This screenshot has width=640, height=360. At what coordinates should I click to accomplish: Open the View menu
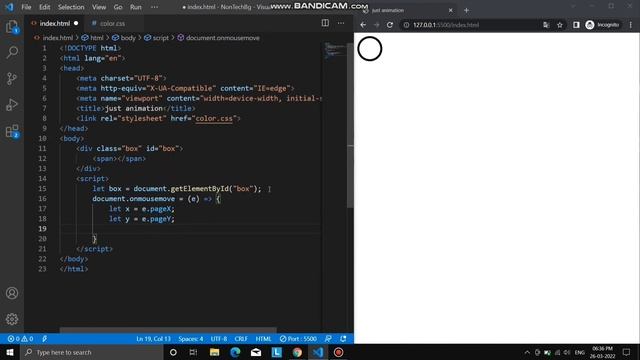[x=99, y=7]
